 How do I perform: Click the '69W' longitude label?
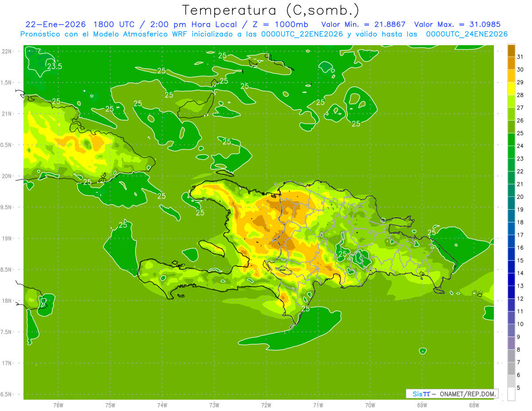click(x=422, y=405)
